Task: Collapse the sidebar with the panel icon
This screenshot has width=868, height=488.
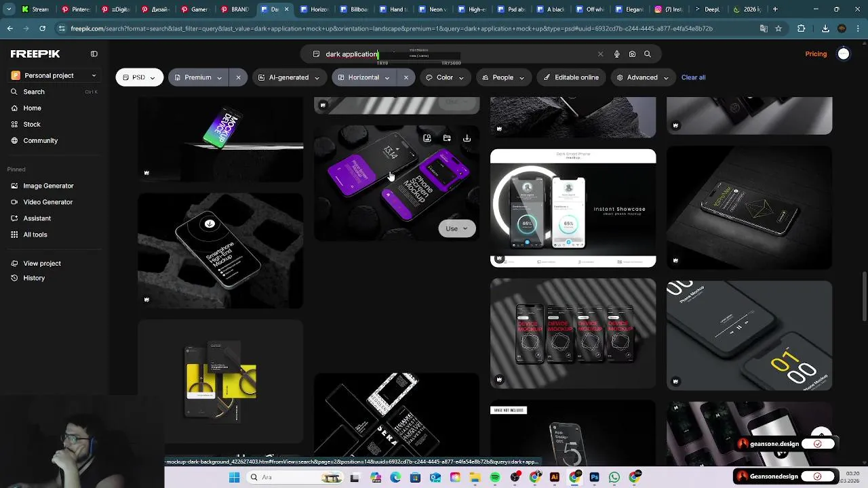Action: click(x=94, y=54)
